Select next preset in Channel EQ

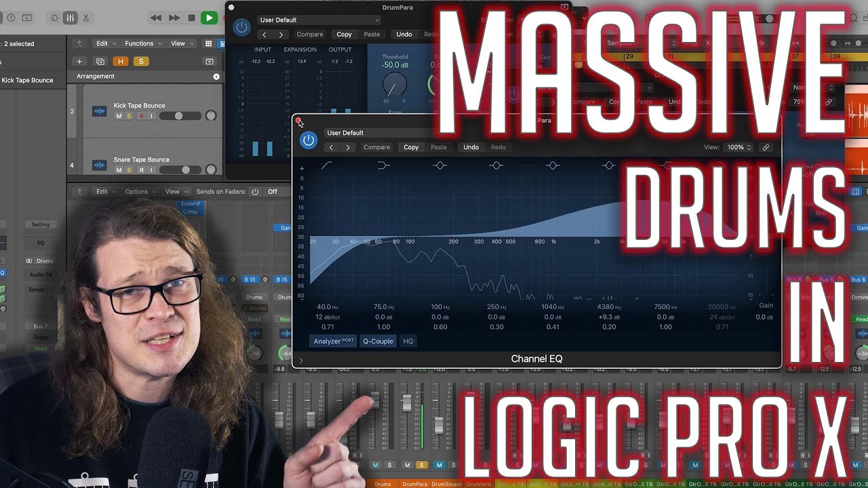point(348,147)
